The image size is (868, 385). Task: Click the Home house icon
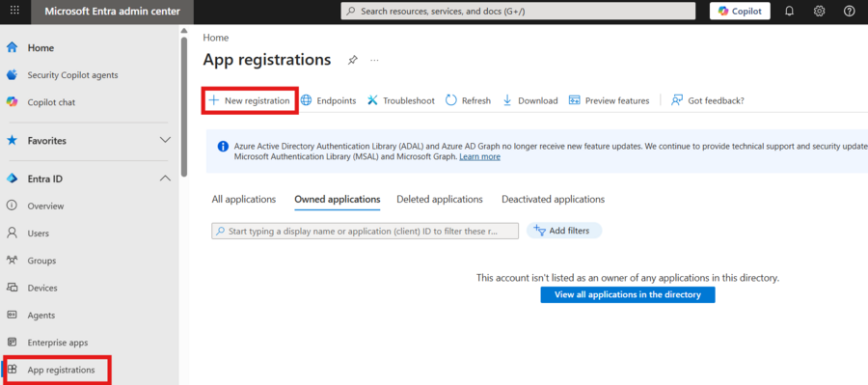(x=12, y=47)
